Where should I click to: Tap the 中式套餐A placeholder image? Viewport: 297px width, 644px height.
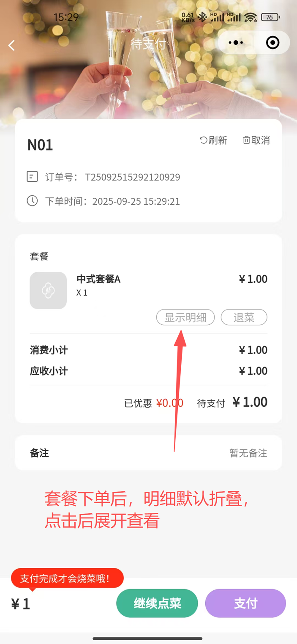(x=48, y=290)
